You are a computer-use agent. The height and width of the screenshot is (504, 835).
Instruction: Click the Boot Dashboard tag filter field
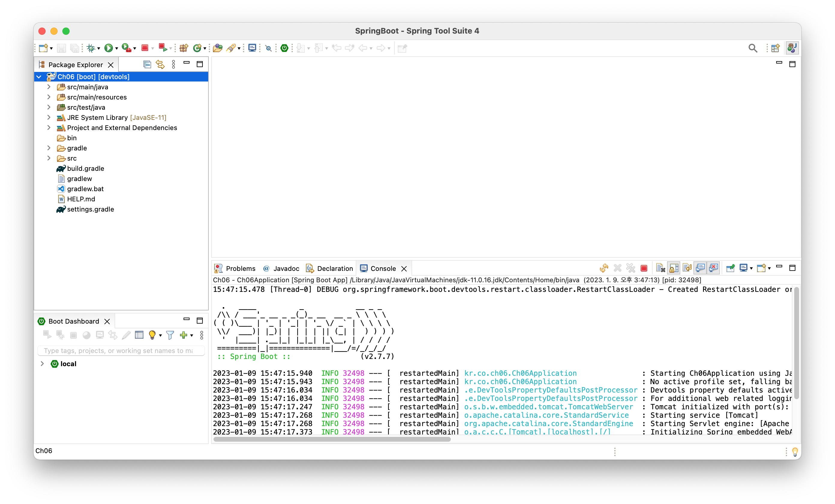point(121,351)
